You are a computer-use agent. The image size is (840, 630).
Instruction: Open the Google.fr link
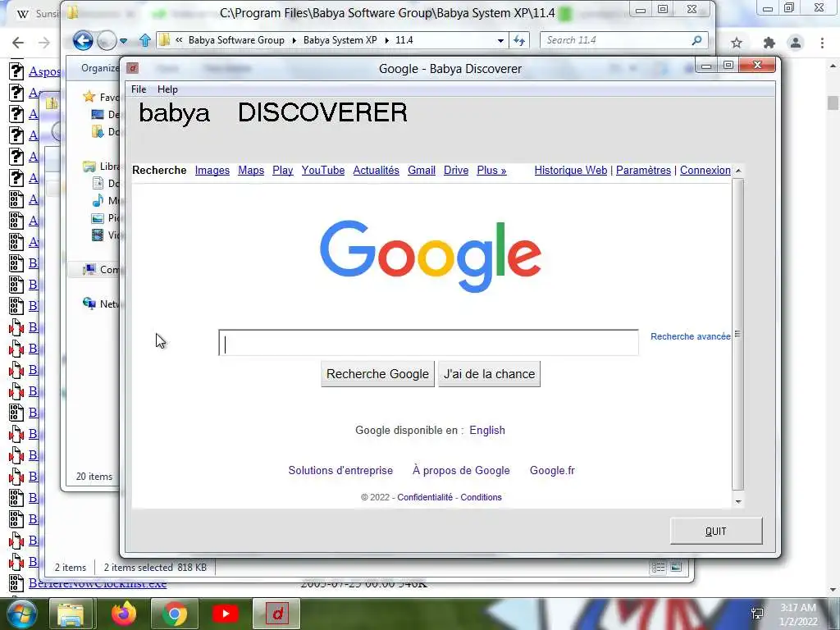coord(552,470)
